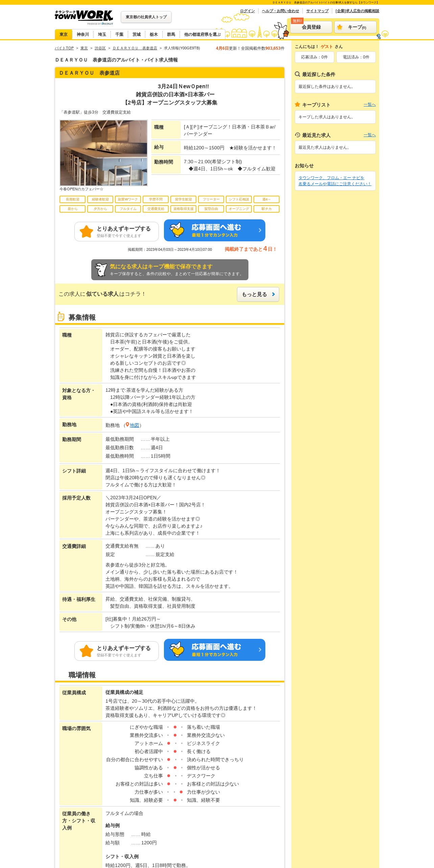The image size is (434, 868).
Task: Click upper とりあえずキープする star button
Action: coord(117,232)
